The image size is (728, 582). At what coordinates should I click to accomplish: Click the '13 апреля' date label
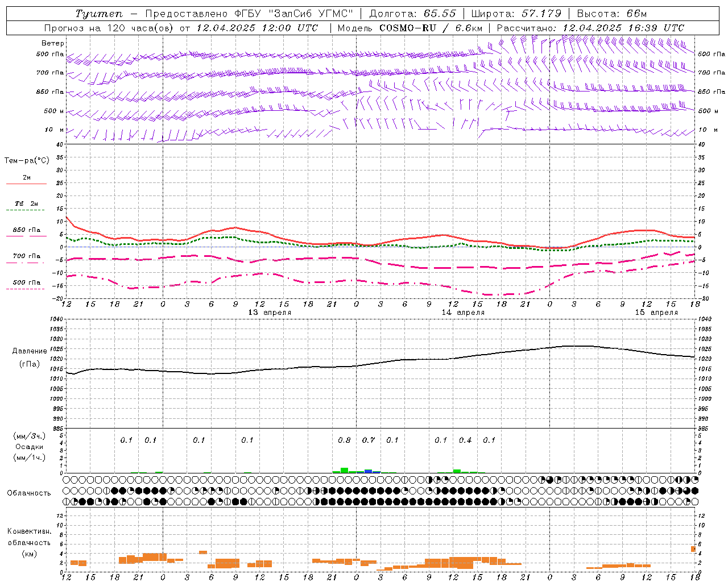[270, 313]
